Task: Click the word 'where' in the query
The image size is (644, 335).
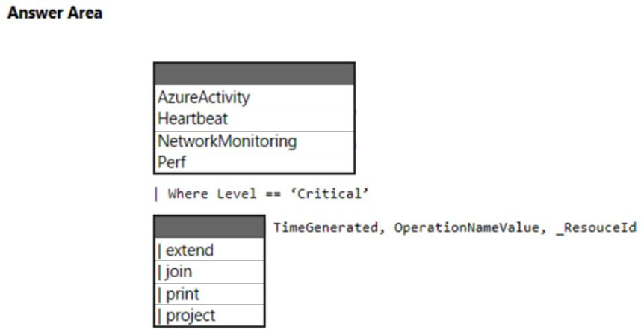Action: [x=188, y=194]
